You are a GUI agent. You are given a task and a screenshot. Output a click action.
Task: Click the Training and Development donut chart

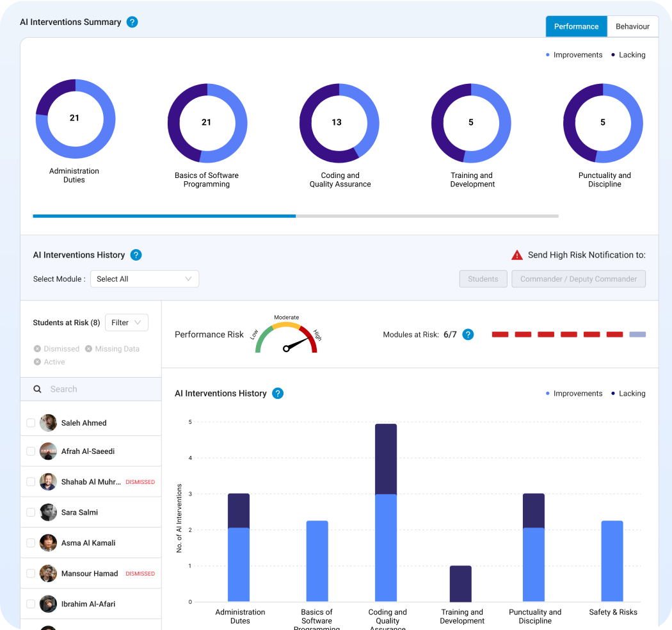[471, 123]
